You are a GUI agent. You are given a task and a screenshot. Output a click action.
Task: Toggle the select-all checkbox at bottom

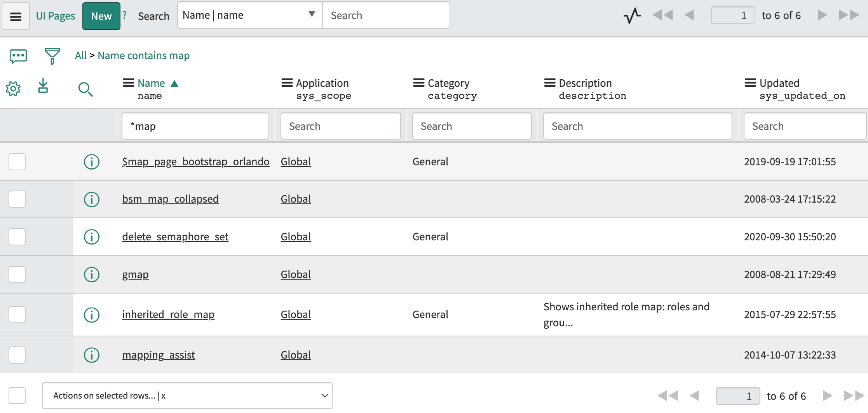[x=17, y=395]
